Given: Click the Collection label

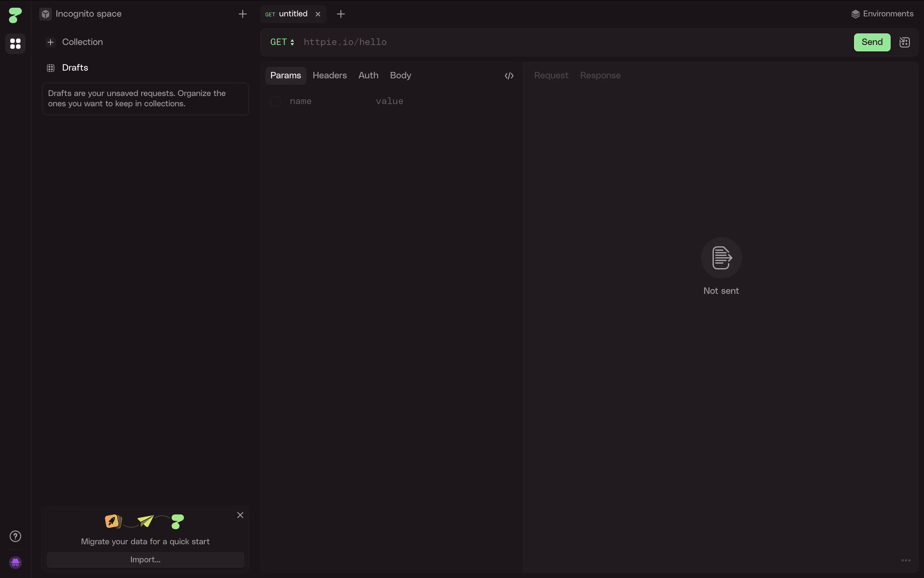Looking at the screenshot, I should (82, 42).
